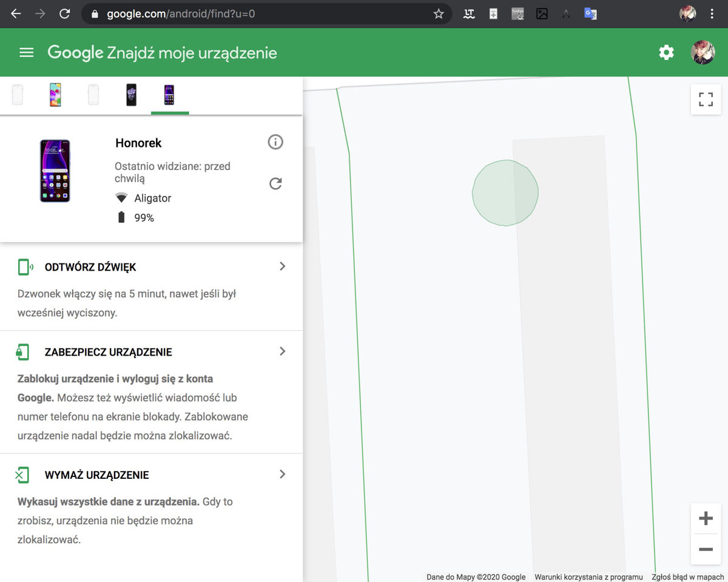
Task: Click the Google Translate extension icon
Action: 590,14
